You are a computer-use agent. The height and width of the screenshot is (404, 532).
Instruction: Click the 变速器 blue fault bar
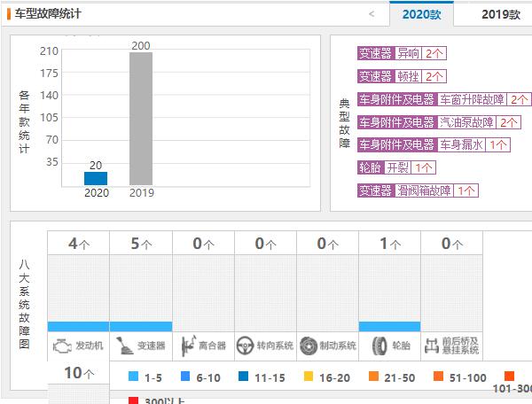[141, 326]
